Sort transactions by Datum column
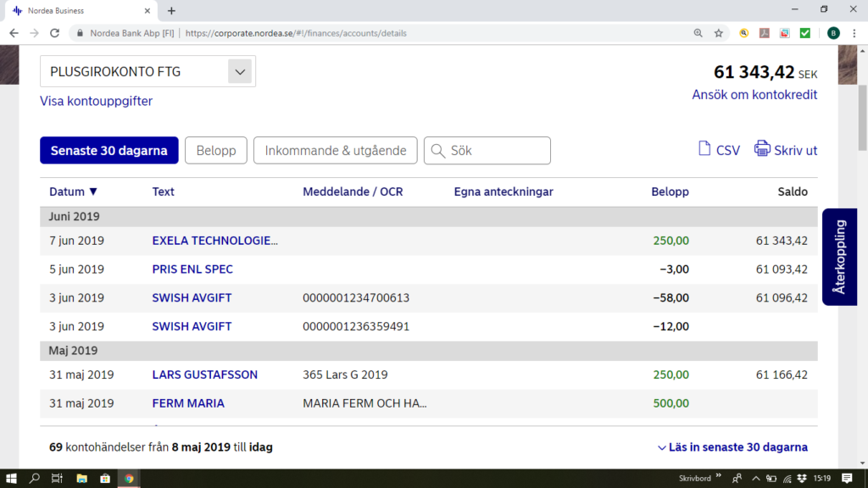This screenshot has height=488, width=868. coord(73,191)
